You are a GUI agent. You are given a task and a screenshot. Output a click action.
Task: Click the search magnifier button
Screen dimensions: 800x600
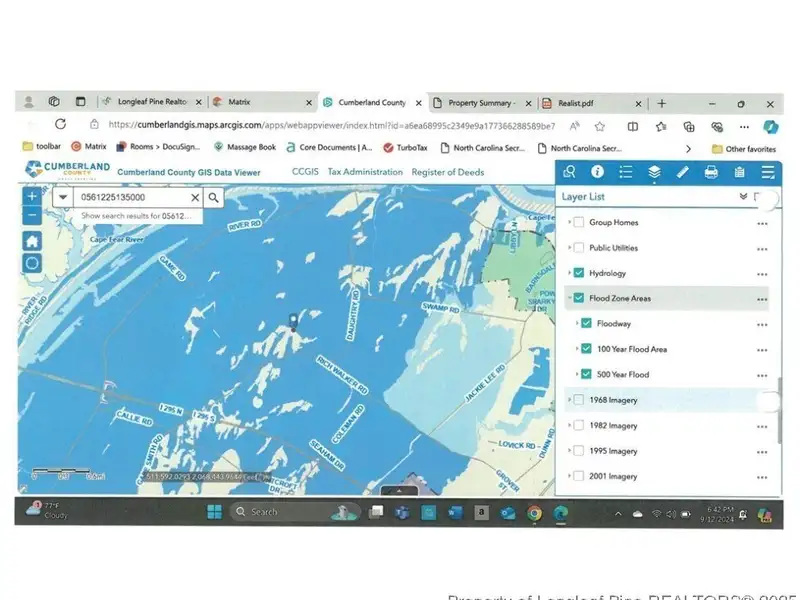[213, 198]
